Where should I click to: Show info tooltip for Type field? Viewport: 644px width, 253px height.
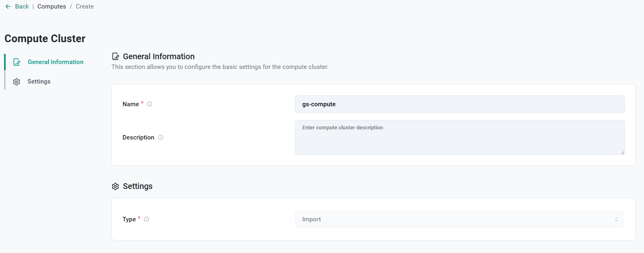[x=147, y=219]
